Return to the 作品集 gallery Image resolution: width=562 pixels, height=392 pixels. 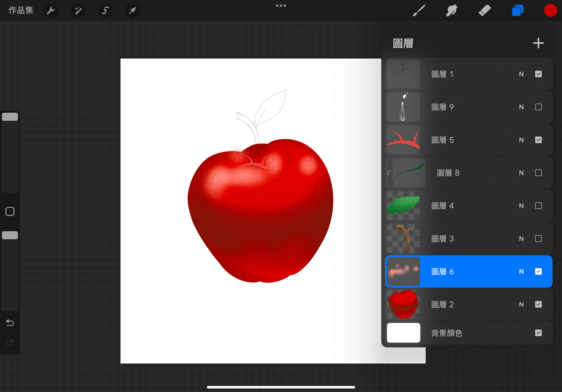(x=21, y=10)
